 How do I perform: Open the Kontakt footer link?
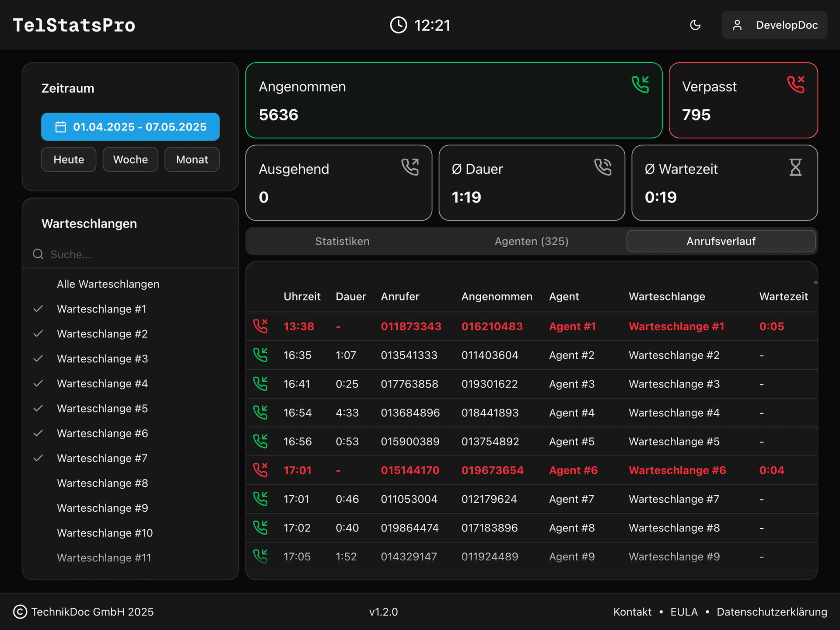point(632,612)
